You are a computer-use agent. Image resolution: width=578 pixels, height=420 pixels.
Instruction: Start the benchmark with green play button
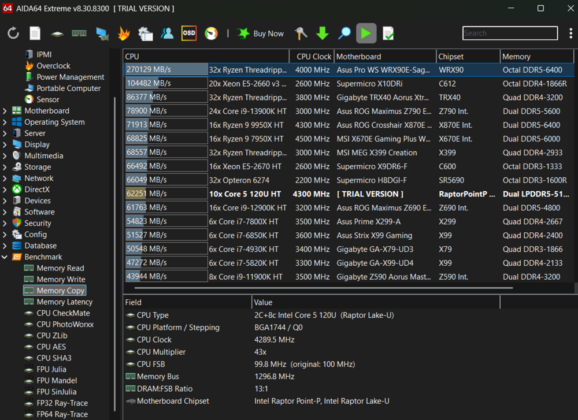pyautogui.click(x=366, y=33)
